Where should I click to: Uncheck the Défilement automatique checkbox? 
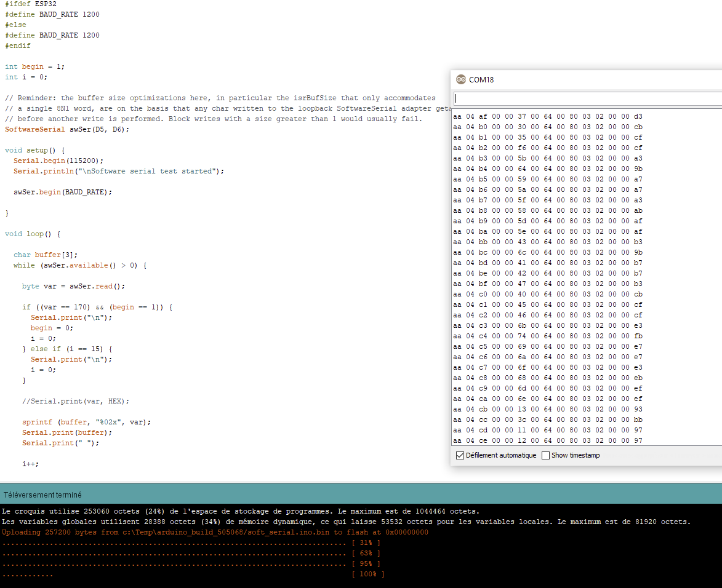pyautogui.click(x=460, y=456)
